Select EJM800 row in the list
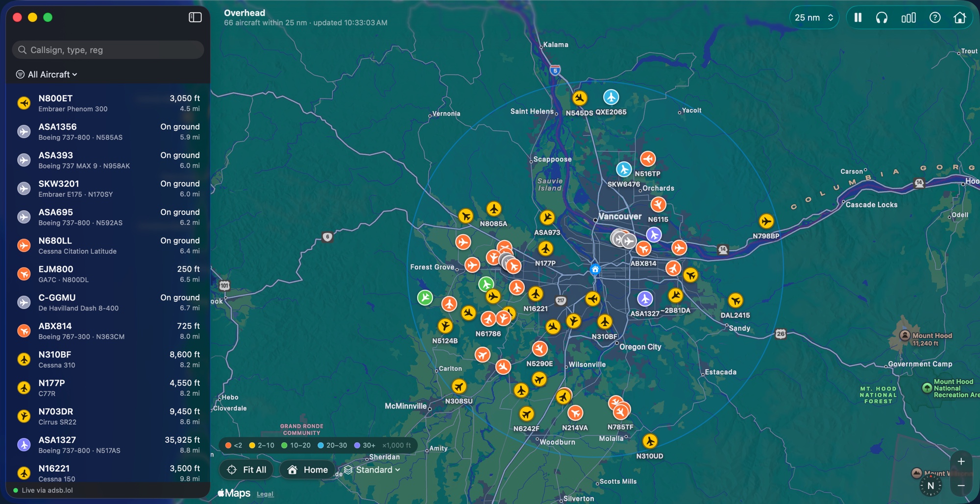The height and width of the screenshot is (504, 980). point(108,274)
